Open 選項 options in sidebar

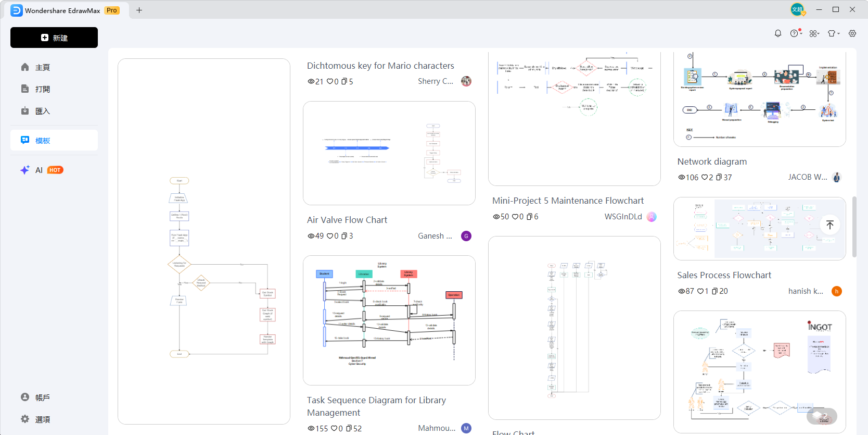coord(43,419)
